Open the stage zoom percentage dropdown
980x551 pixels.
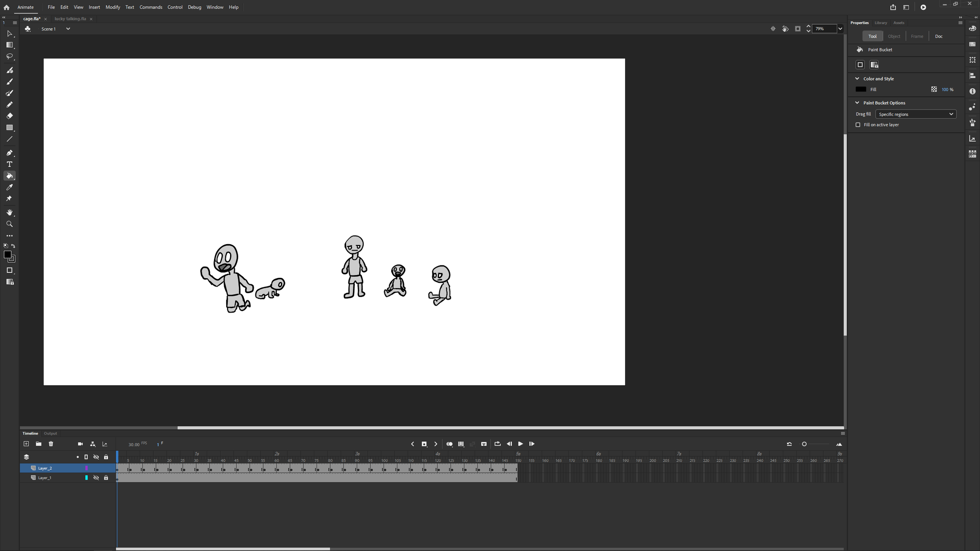[x=840, y=29]
